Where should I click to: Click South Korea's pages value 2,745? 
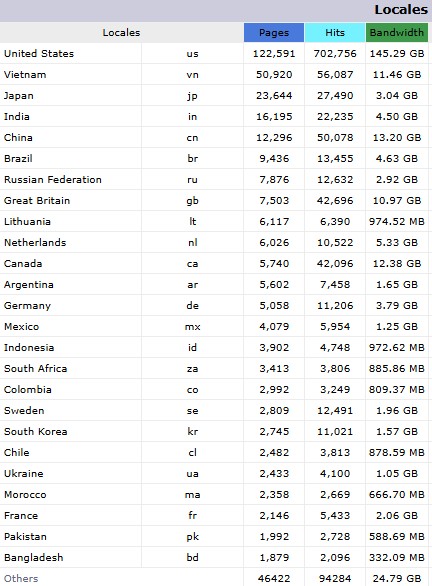pos(274,431)
